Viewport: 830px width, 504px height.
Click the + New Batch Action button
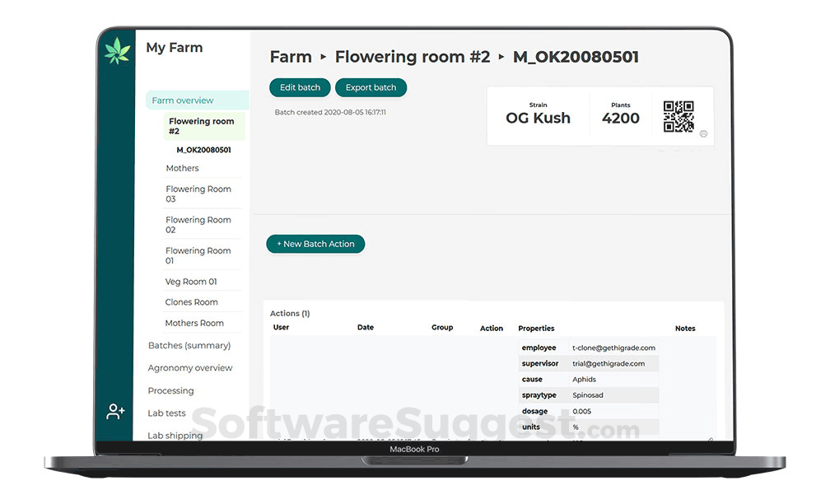315,244
